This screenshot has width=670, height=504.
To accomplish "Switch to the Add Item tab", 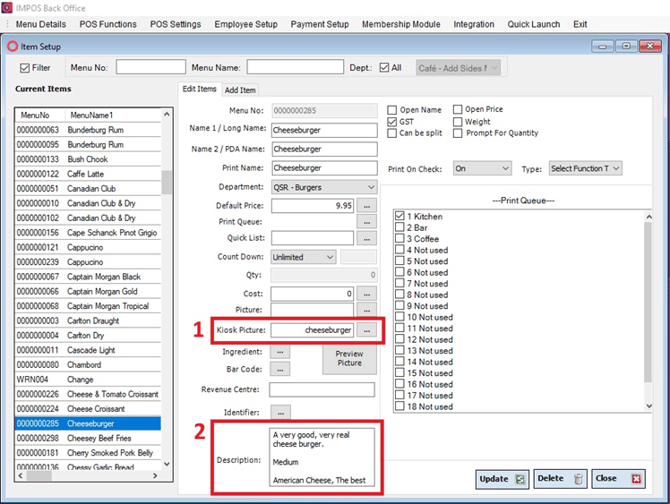I will (240, 90).
